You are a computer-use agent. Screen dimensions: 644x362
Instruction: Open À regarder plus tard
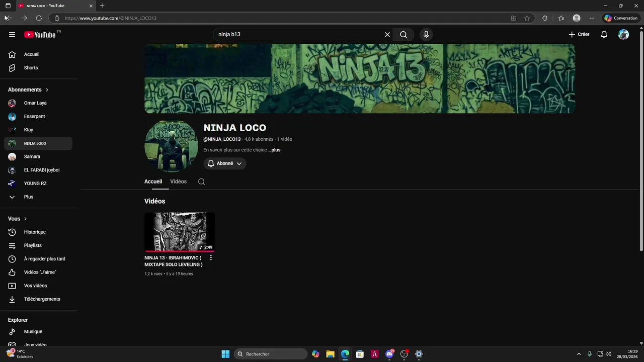38,259
